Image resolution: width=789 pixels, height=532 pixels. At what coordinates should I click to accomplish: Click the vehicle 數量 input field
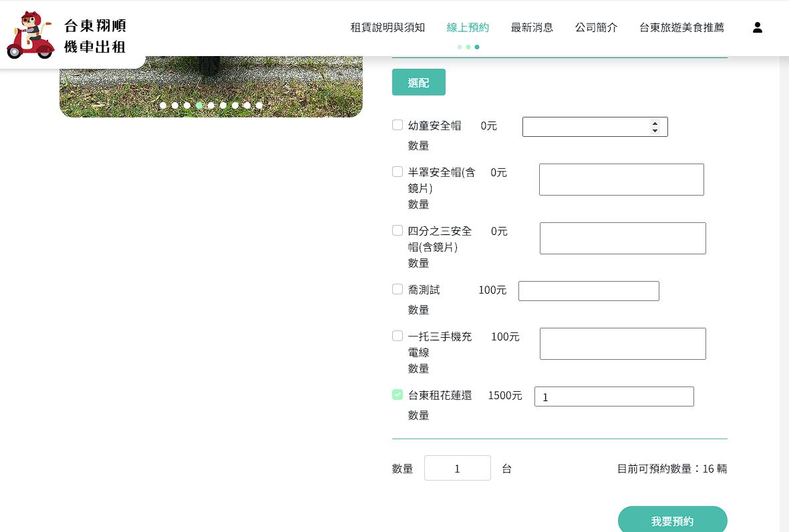pos(457,468)
